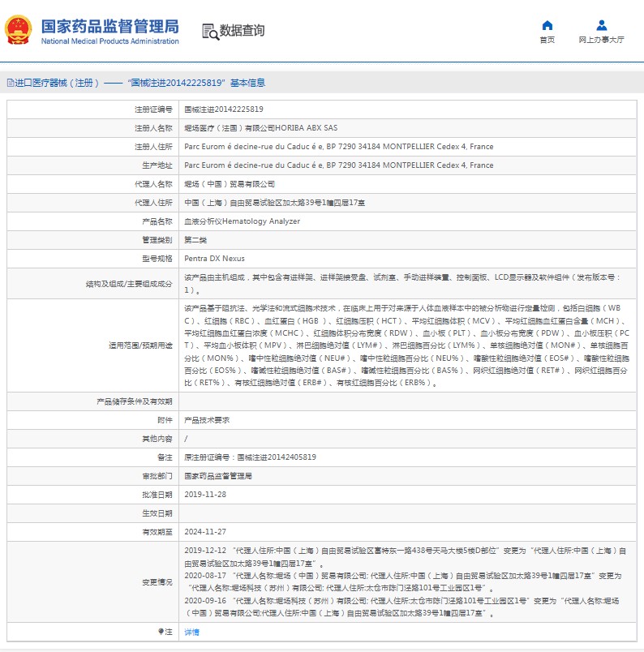
Task: Click the 注册人名称 row label
Action: (153, 128)
